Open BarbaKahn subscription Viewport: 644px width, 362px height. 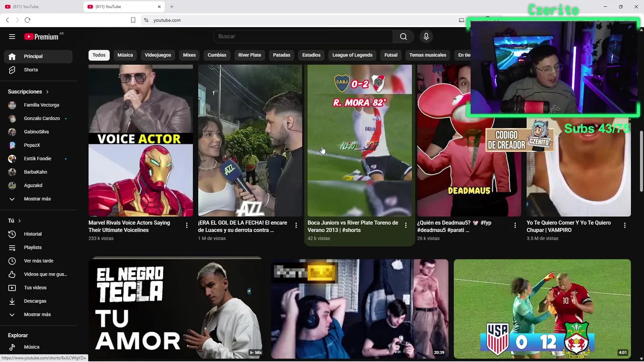point(38,172)
